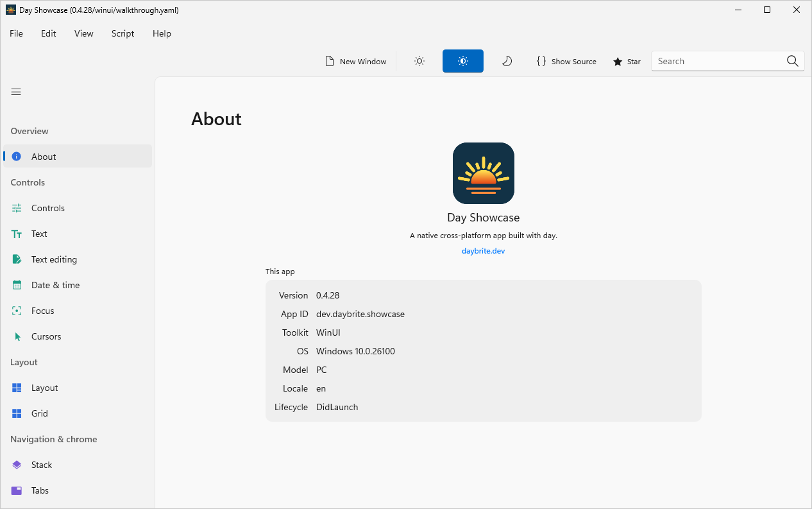The width and height of the screenshot is (812, 509).
Task: Maximize the Day Showcase window
Action: coord(767,10)
